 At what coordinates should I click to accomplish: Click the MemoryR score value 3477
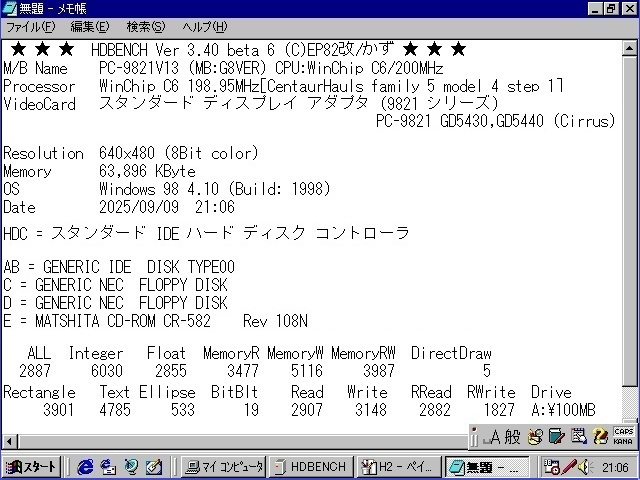point(243,371)
